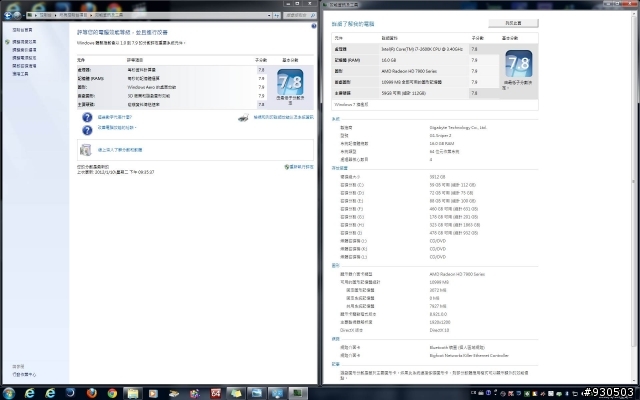Select '8.921.0.0' driver version value

pyautogui.click(x=438, y=314)
